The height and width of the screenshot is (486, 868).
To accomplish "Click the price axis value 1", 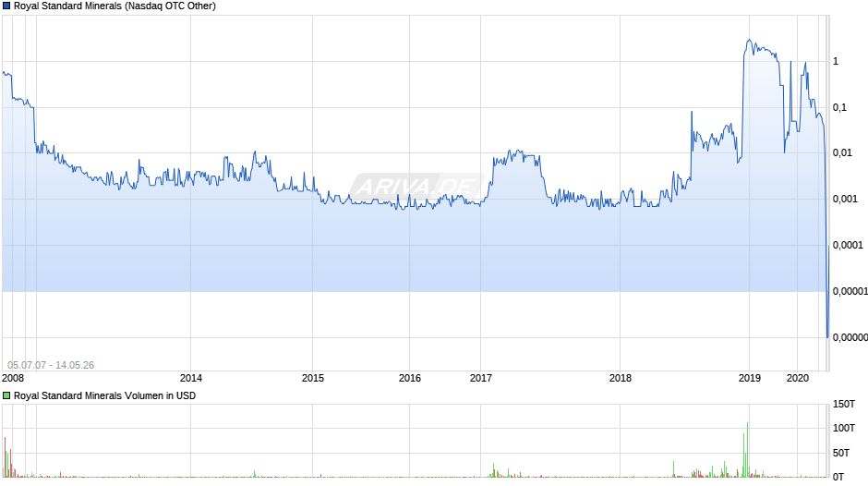I will (836, 62).
